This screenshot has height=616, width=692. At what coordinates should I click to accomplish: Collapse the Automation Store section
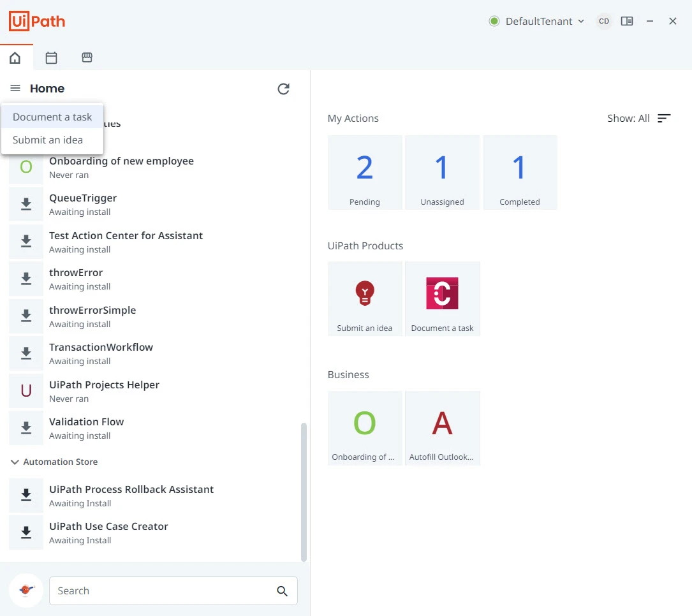coord(15,462)
